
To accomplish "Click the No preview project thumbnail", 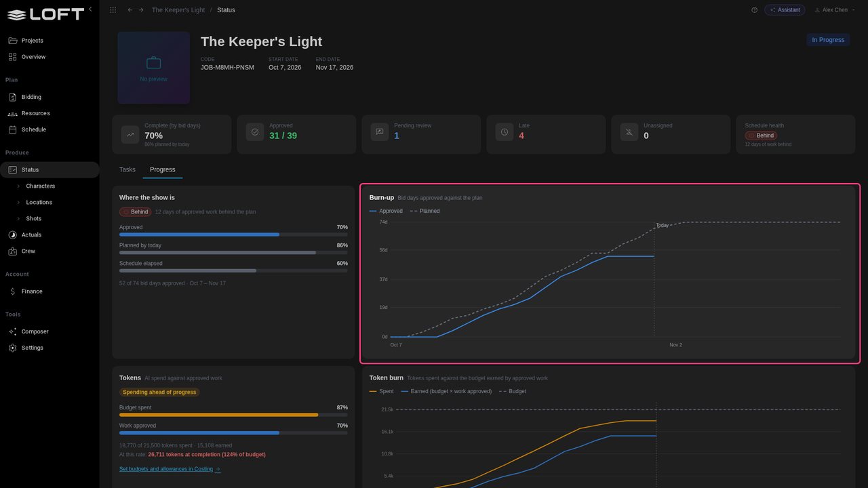I will [x=154, y=68].
